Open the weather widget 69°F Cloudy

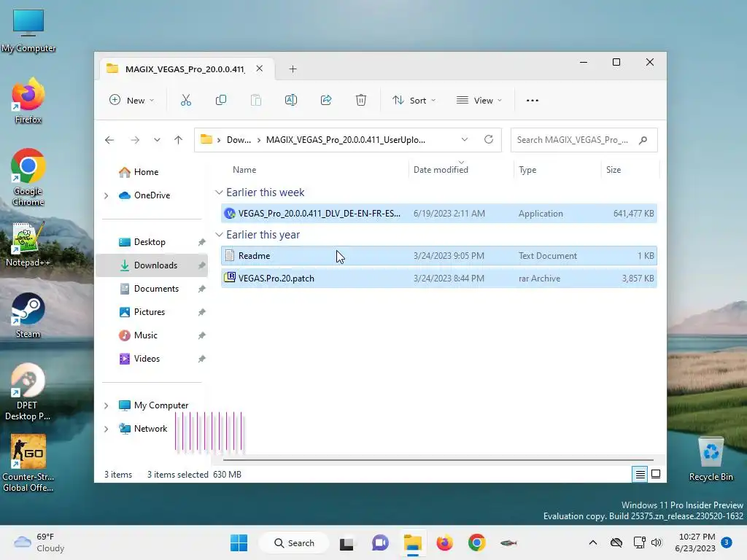[39, 542]
